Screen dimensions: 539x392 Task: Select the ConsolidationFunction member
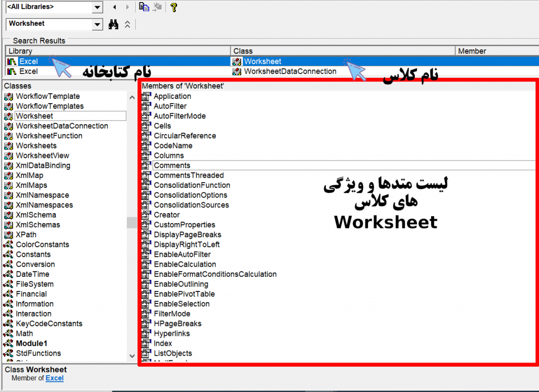pos(192,186)
